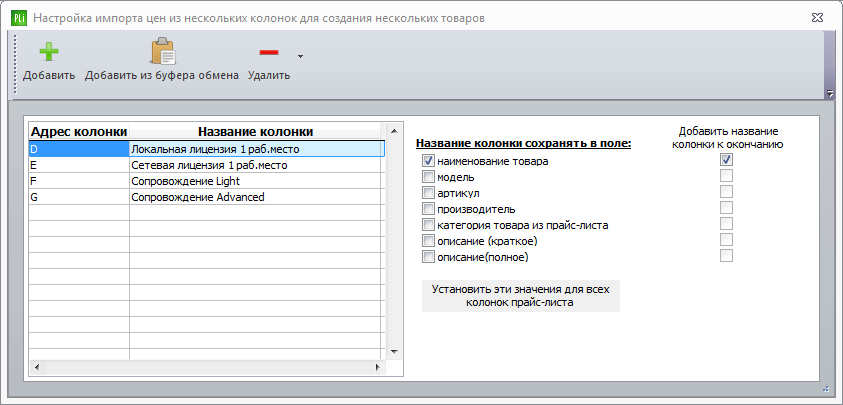Uncheck наименование товара checkbox

point(428,160)
